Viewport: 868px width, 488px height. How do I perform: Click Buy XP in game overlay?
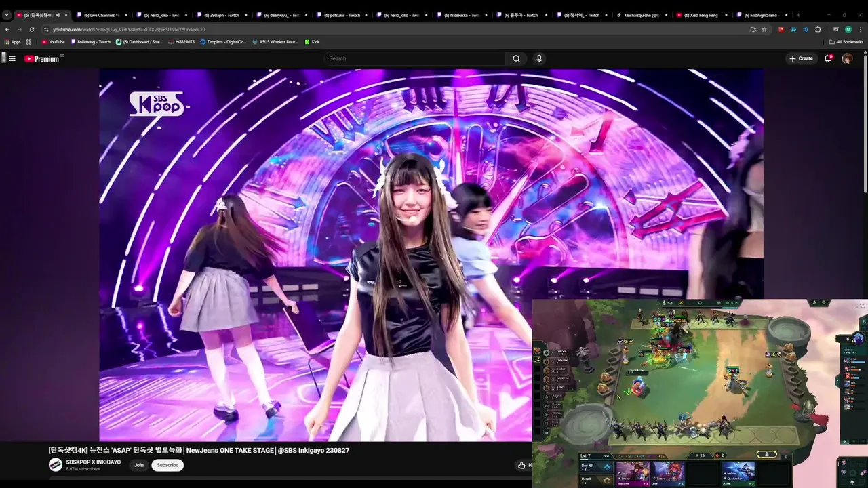point(596,466)
